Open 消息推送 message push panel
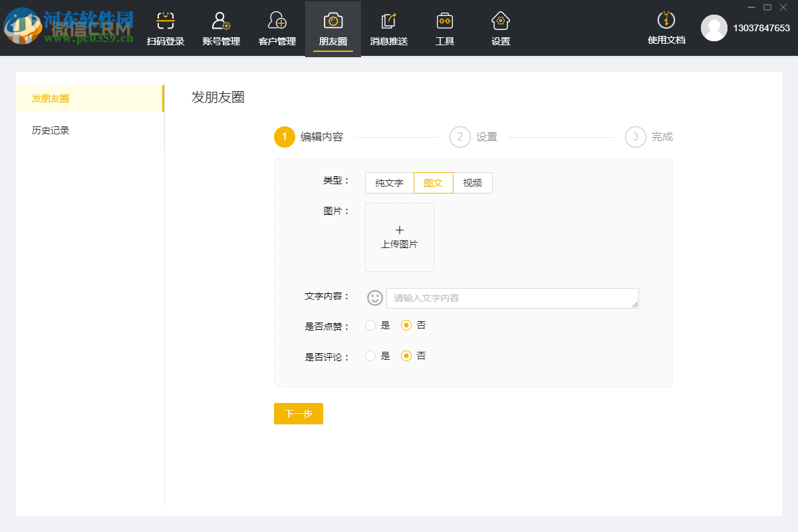This screenshot has height=532, width=798. tap(388, 27)
